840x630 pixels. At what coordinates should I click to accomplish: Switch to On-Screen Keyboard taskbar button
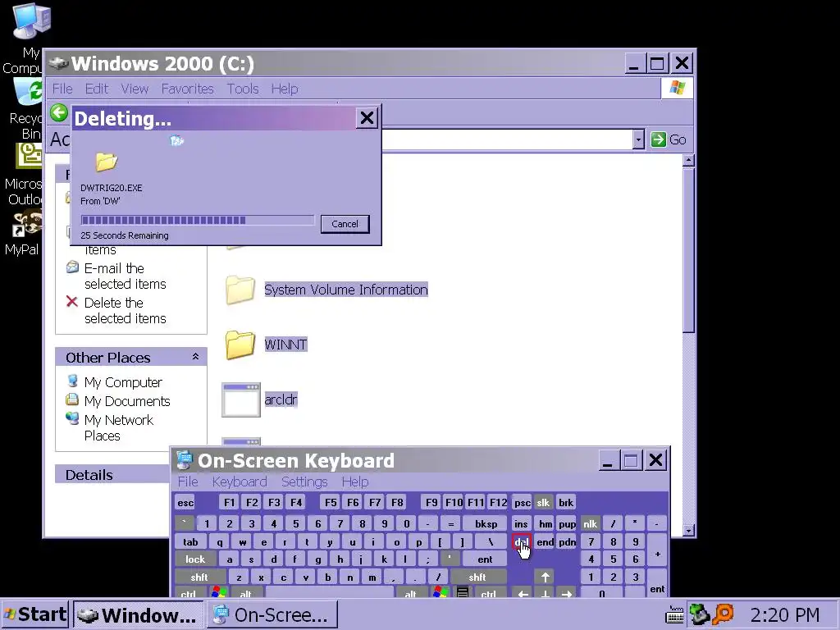[x=272, y=614]
